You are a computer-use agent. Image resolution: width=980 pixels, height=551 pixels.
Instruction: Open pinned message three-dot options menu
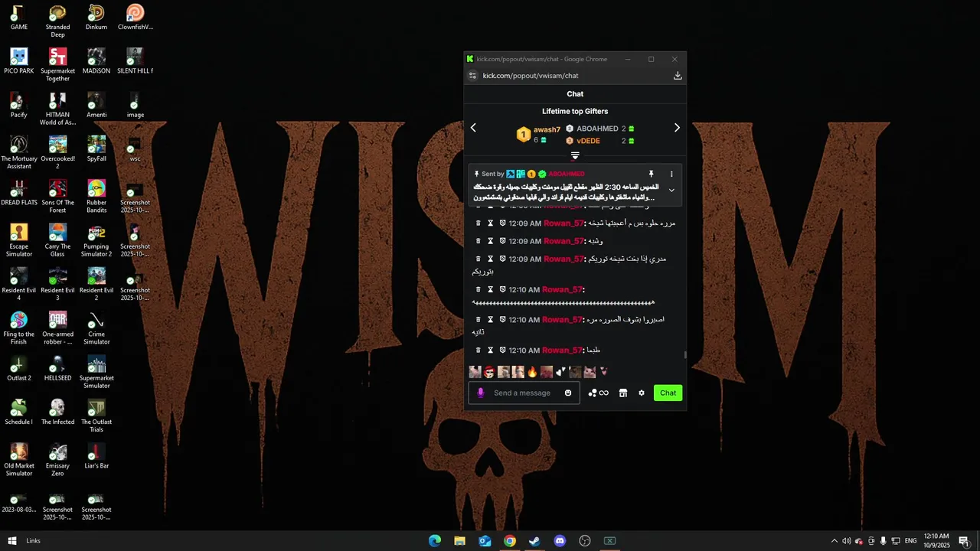671,174
